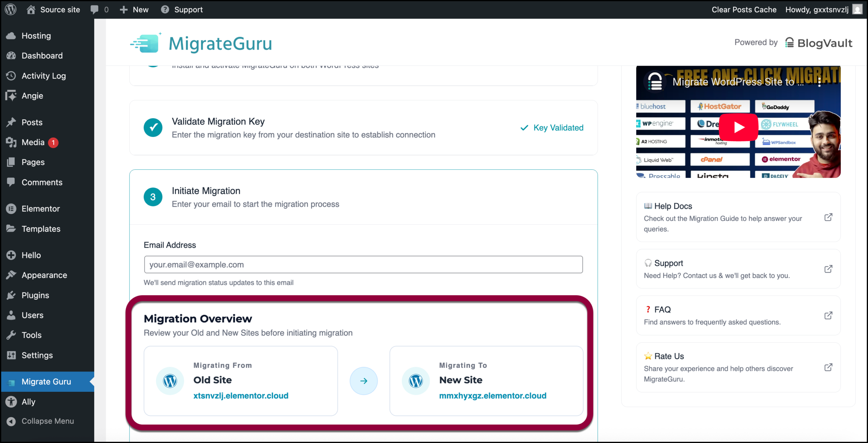Play the migration tutorial YouTube video
This screenshot has width=868, height=443.
(x=738, y=127)
